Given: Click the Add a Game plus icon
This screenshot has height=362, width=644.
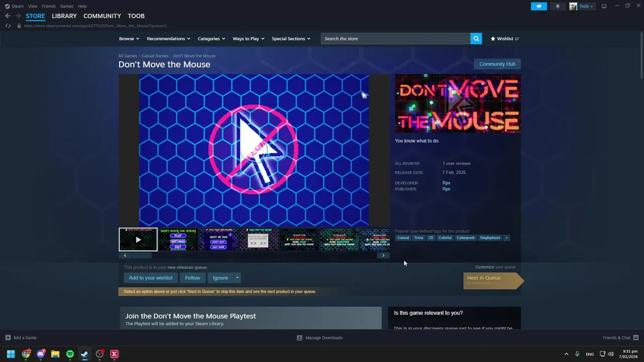Looking at the screenshot, I should click(x=8, y=337).
